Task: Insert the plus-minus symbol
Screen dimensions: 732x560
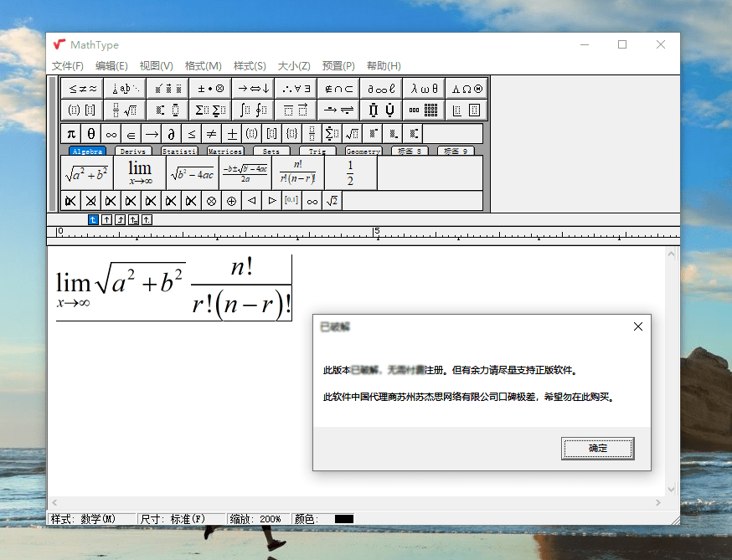Action: click(x=231, y=135)
